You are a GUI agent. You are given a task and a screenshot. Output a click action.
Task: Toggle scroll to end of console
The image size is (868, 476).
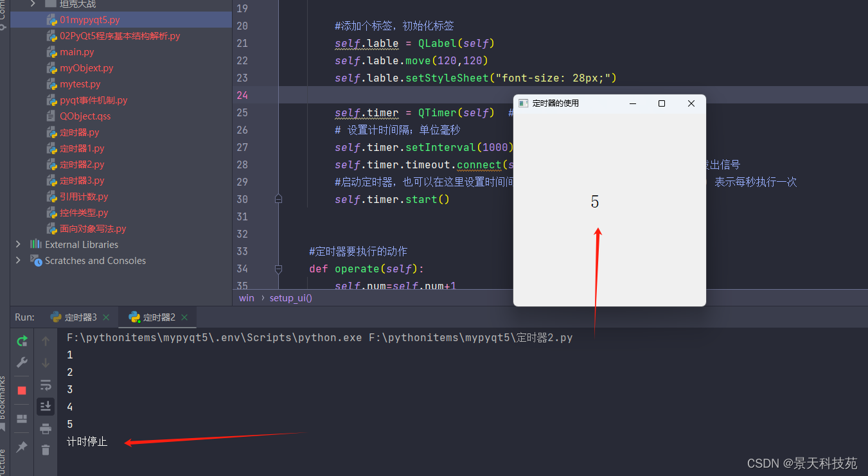46,406
